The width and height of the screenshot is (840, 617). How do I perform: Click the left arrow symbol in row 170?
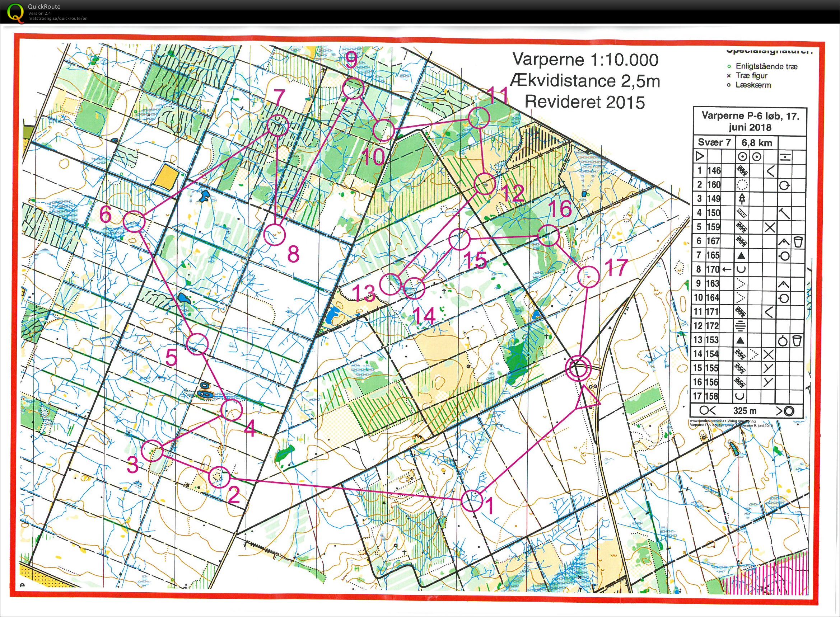pyautogui.click(x=727, y=269)
